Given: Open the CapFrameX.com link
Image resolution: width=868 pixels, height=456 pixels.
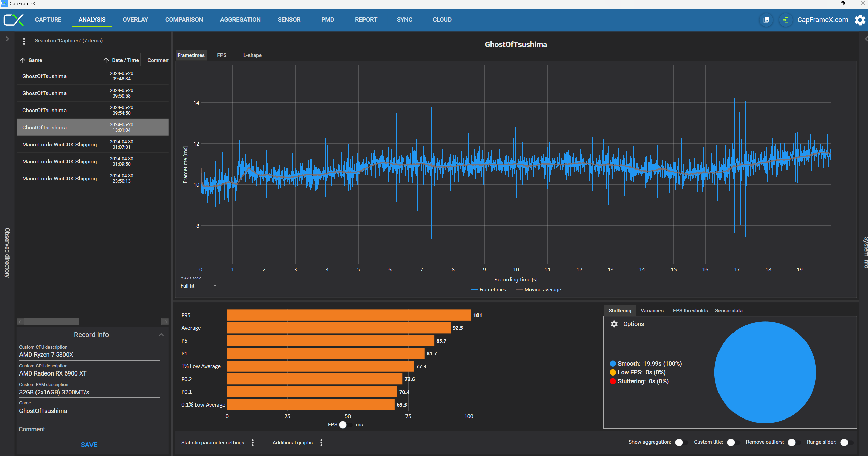Looking at the screenshot, I should coord(823,20).
